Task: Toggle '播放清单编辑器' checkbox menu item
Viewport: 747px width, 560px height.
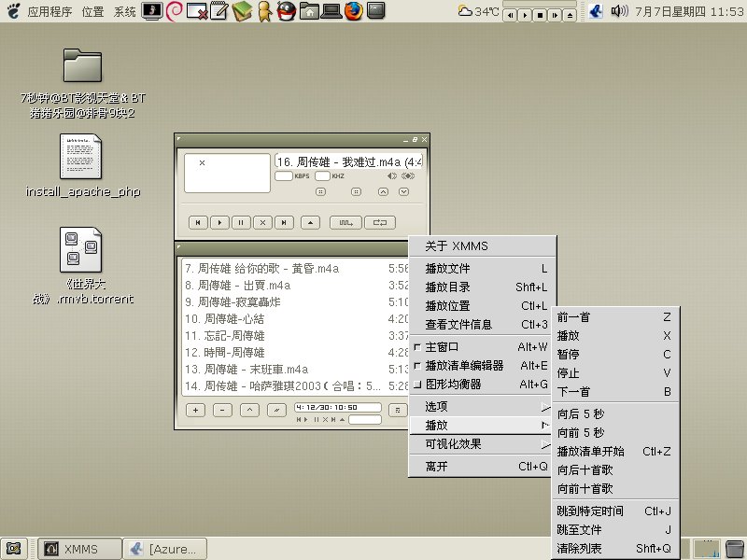Action: 482,366
